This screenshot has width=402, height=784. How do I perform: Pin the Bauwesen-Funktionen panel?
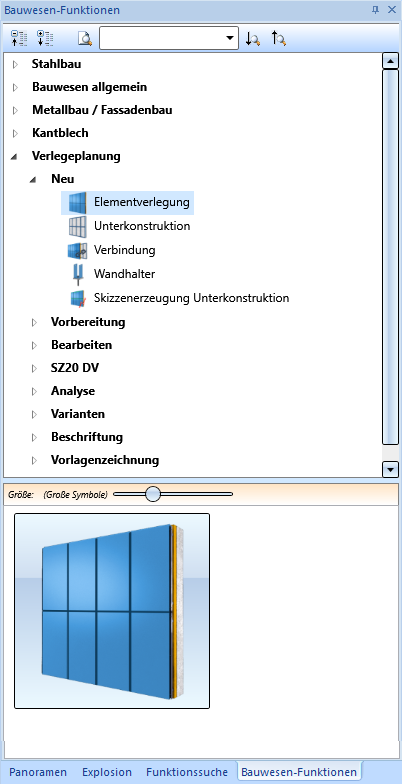376,10
